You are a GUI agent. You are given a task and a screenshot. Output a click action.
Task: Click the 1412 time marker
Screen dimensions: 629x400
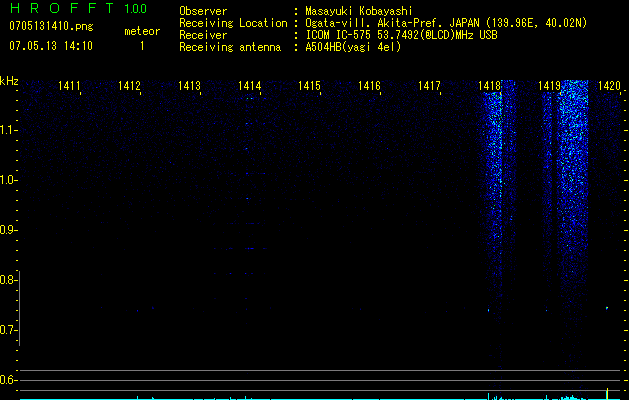(129, 86)
